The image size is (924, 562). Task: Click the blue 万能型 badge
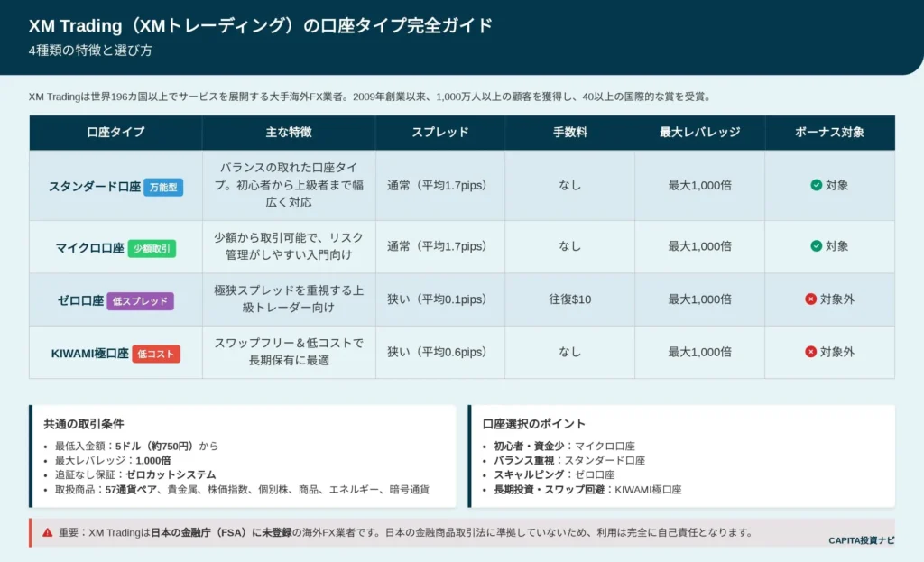tap(163, 187)
